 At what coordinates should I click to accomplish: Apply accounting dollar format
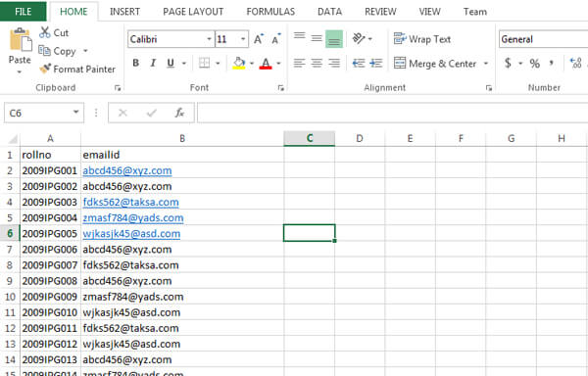pyautogui.click(x=508, y=63)
